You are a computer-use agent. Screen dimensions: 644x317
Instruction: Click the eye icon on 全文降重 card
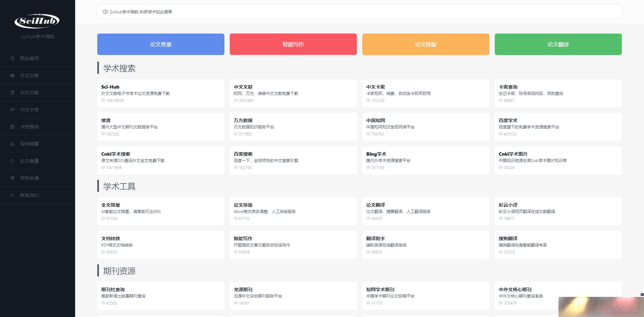pos(103,219)
